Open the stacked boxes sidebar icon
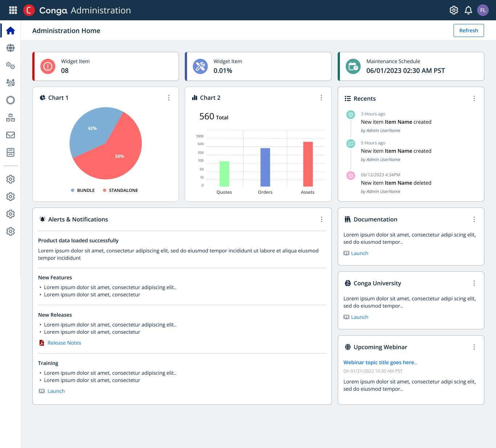The image size is (496, 448). click(11, 118)
